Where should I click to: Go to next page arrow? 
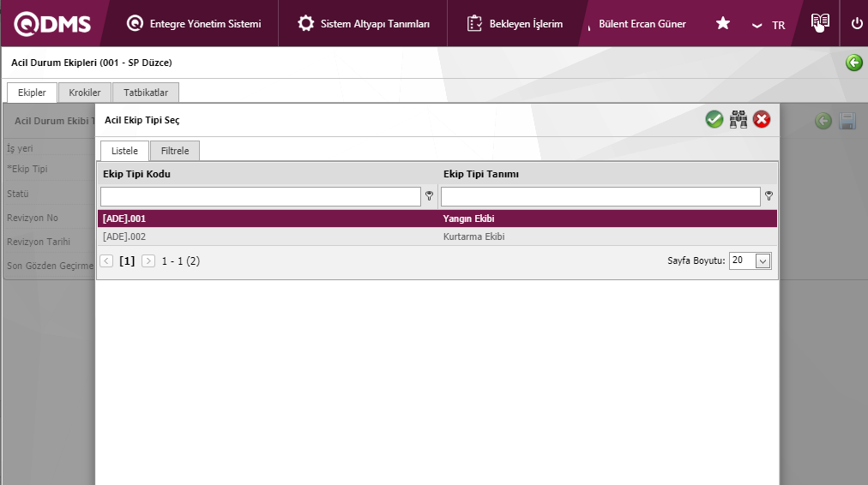point(148,261)
